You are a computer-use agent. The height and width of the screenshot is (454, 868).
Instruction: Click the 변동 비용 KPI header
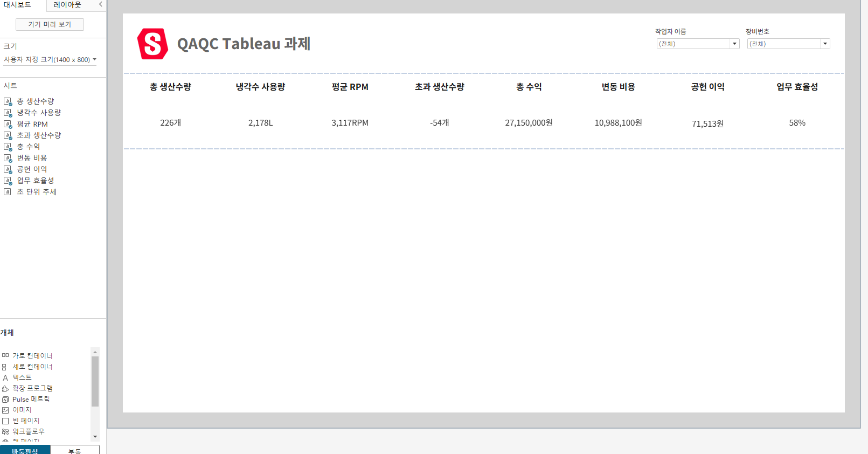pyautogui.click(x=619, y=87)
